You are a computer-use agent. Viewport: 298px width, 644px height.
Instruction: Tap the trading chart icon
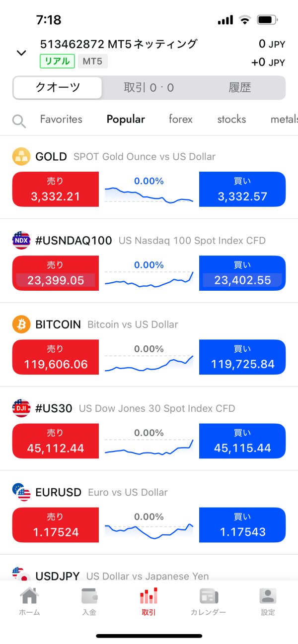click(149, 596)
